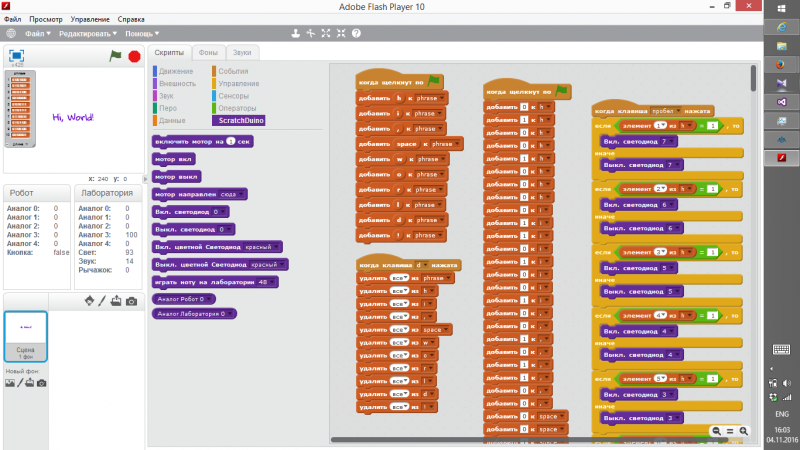Click the мотор выкл block
The width and height of the screenshot is (800, 450).
pyautogui.click(x=177, y=177)
